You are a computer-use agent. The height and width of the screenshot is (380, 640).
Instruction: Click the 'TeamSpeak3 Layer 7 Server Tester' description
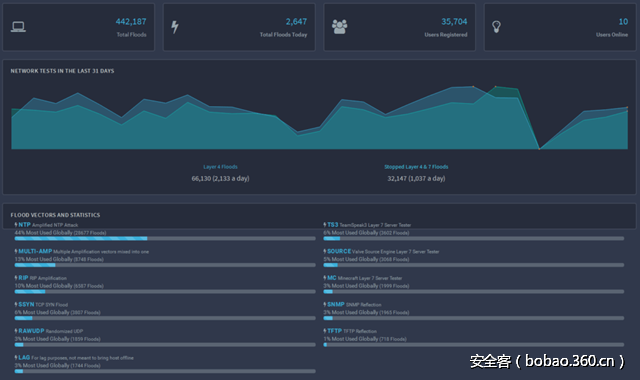click(376, 225)
